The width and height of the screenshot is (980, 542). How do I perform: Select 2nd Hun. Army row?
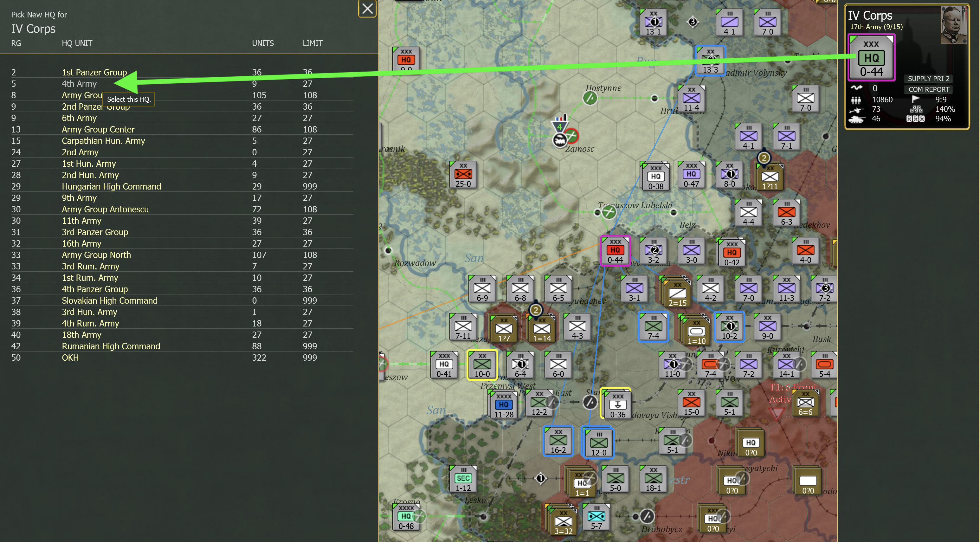pyautogui.click(x=182, y=175)
